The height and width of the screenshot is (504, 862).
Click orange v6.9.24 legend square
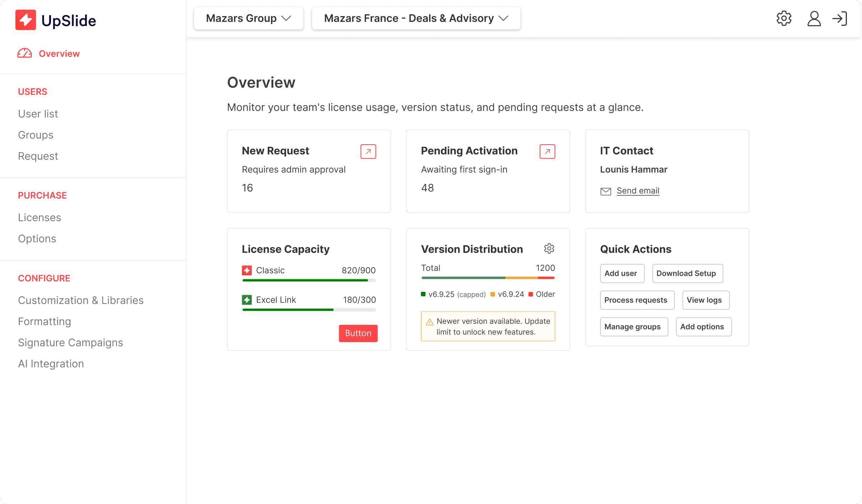(x=493, y=294)
